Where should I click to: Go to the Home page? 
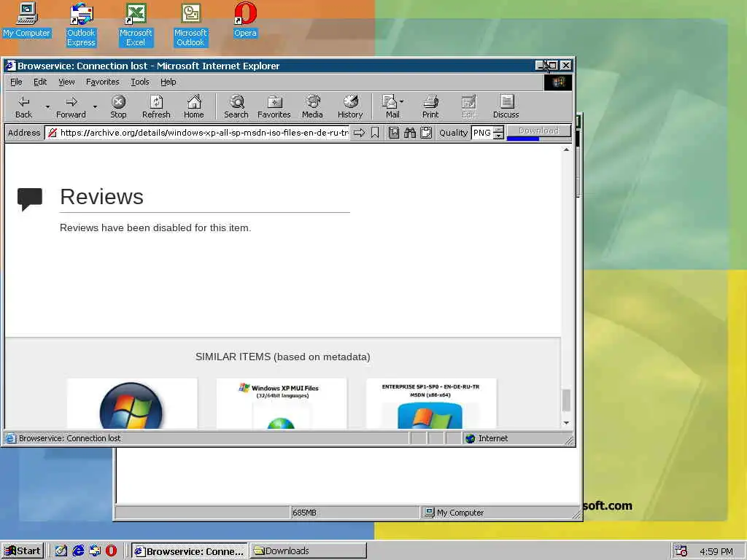click(194, 106)
